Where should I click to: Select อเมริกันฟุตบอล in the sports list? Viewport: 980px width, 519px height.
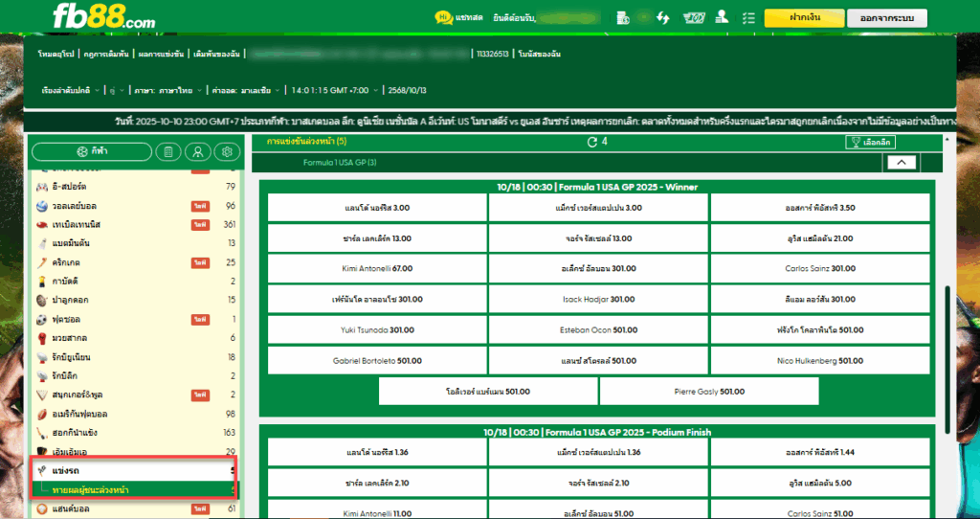136,414
